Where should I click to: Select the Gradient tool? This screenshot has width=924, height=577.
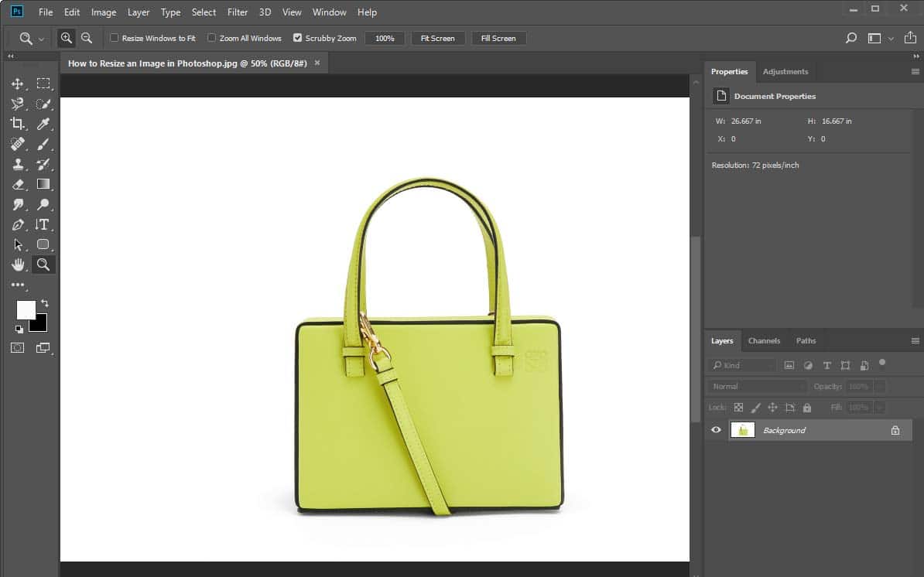43,184
